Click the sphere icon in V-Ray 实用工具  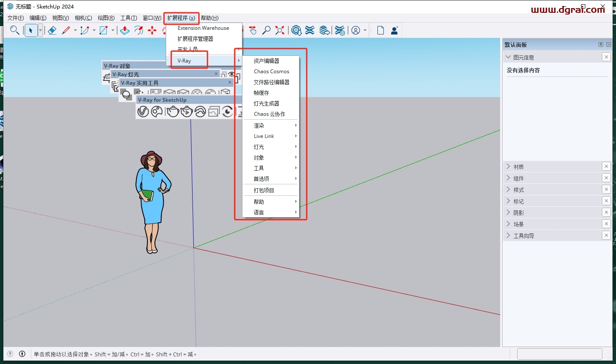pyautogui.click(x=126, y=95)
